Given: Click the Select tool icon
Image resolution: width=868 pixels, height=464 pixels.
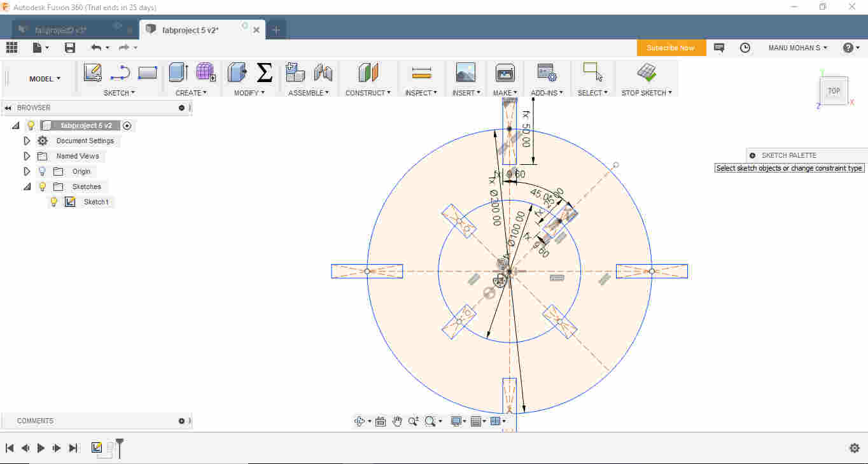Looking at the screenshot, I should [x=593, y=72].
